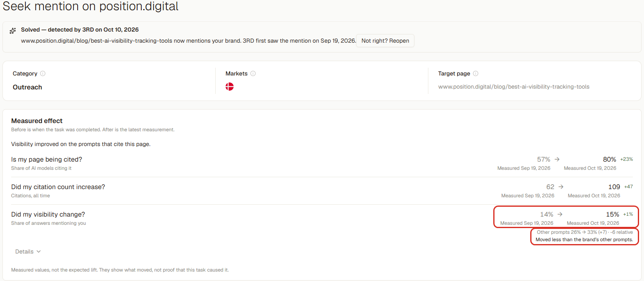The image size is (644, 281).
Task: Expand the Details section
Action: 28,251
